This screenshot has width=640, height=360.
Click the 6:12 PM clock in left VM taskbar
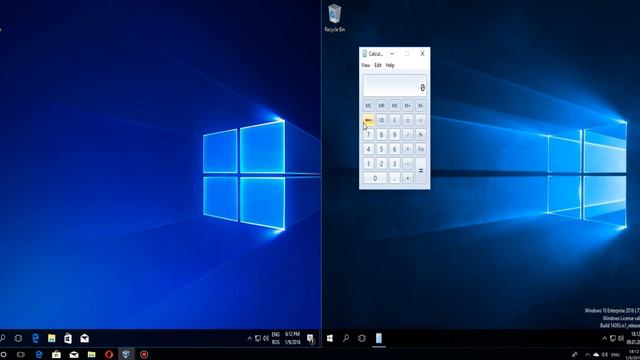coord(292,334)
